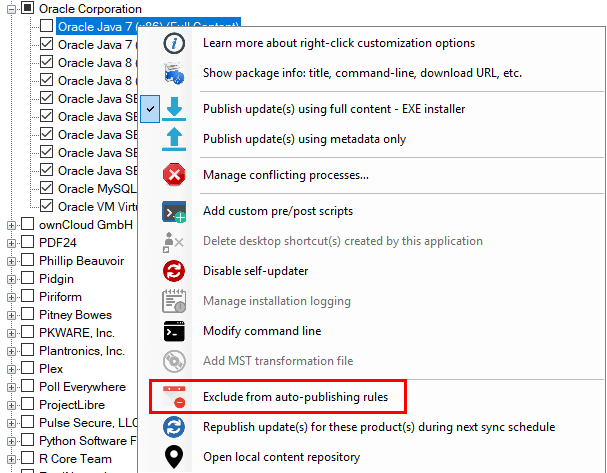Expand the Piriform vendor node

tap(11, 297)
